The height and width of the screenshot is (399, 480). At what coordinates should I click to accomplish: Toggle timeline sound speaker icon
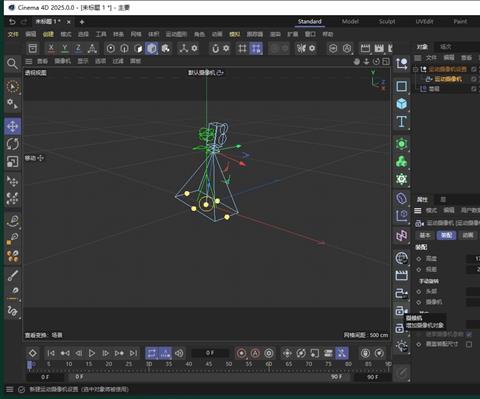pos(179,353)
